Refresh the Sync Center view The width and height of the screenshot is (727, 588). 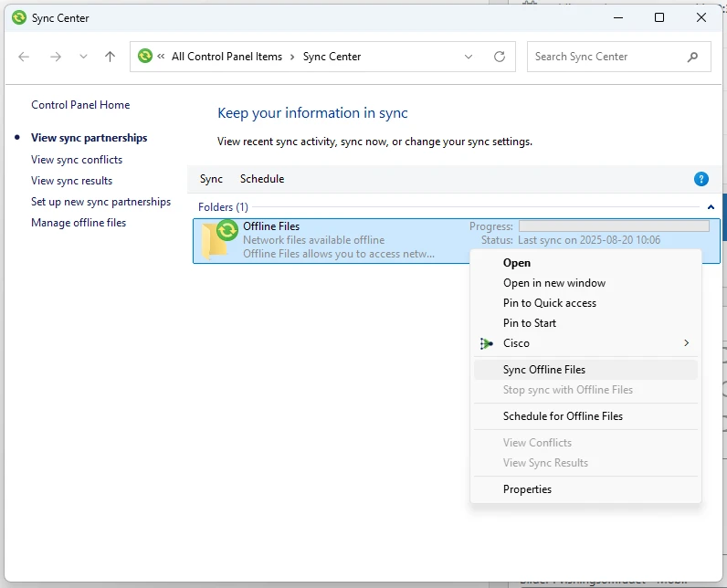point(500,57)
